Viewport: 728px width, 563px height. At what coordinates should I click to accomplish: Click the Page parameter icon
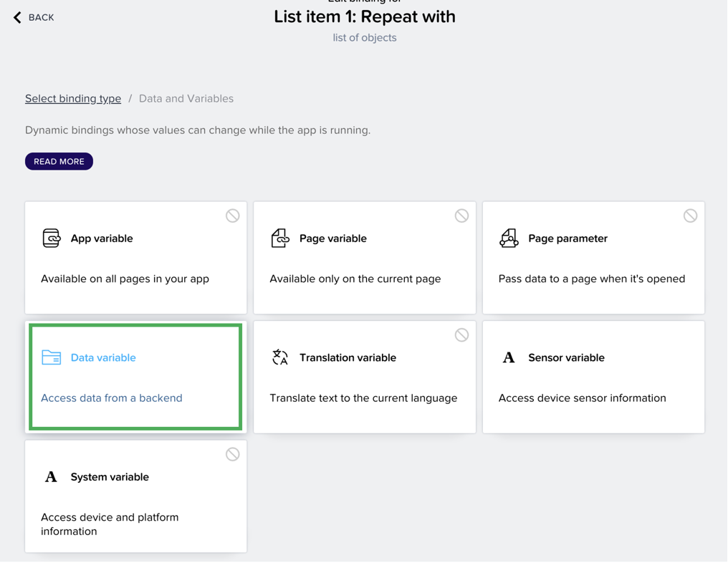tap(509, 238)
